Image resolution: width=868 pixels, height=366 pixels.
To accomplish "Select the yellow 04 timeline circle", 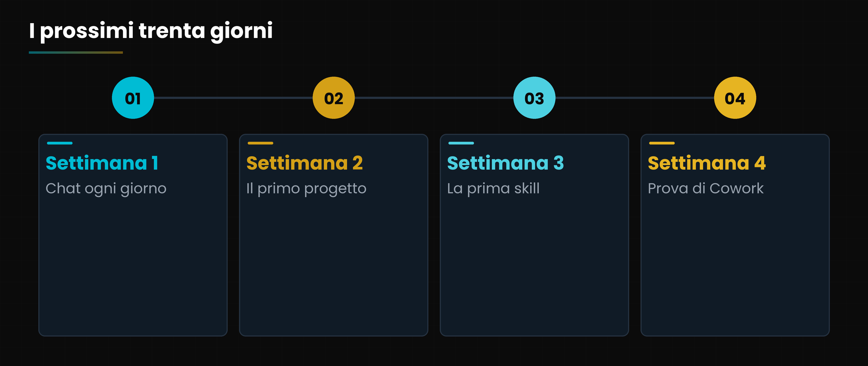I will [x=735, y=98].
